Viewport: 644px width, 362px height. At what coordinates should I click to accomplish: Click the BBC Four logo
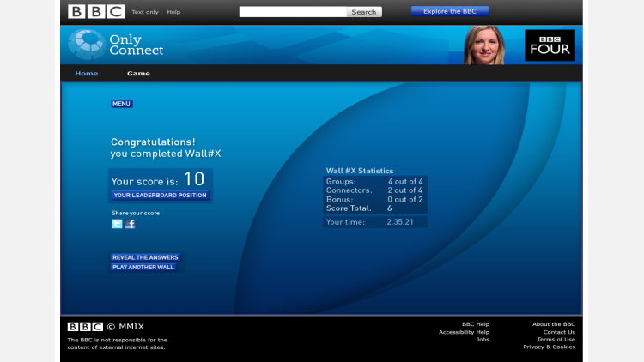(x=550, y=45)
